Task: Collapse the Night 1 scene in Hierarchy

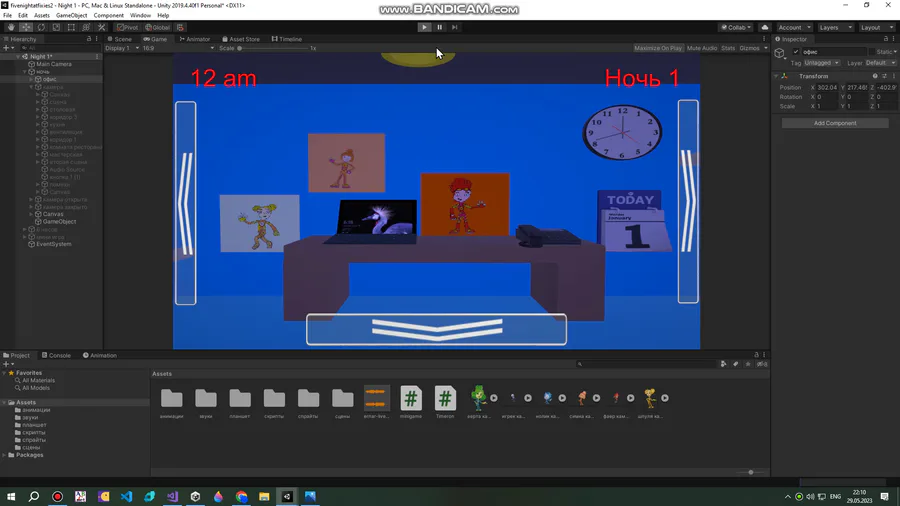Action: [18, 56]
